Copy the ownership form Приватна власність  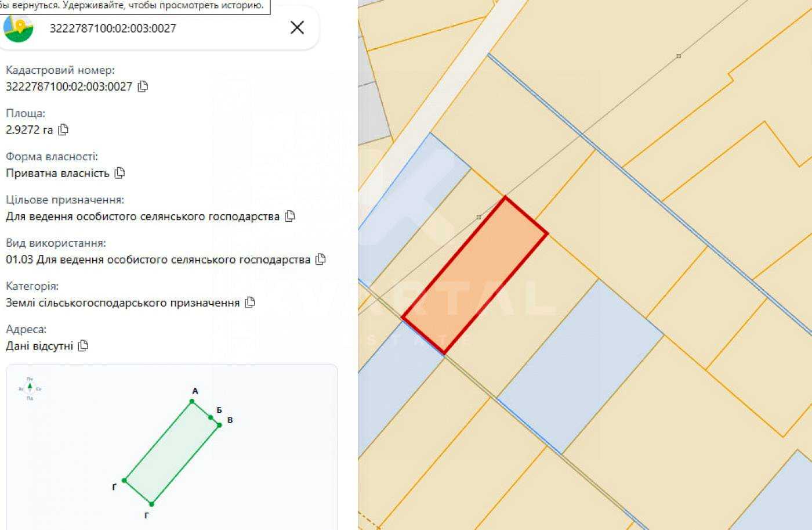pos(119,172)
